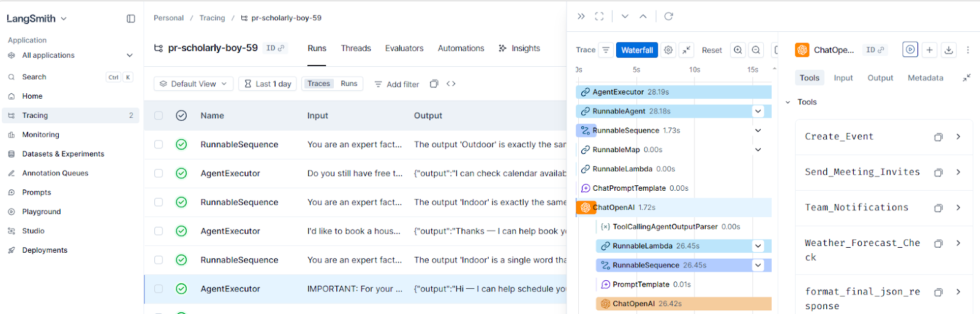Toggle the LangSmith sidebar panel
980x314 pixels.
tap(130, 18)
